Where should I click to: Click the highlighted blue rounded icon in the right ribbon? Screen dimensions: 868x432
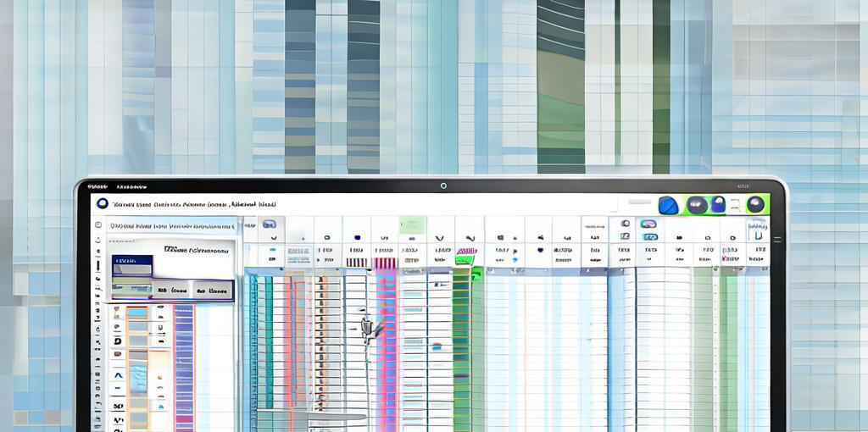pyautogui.click(x=648, y=224)
